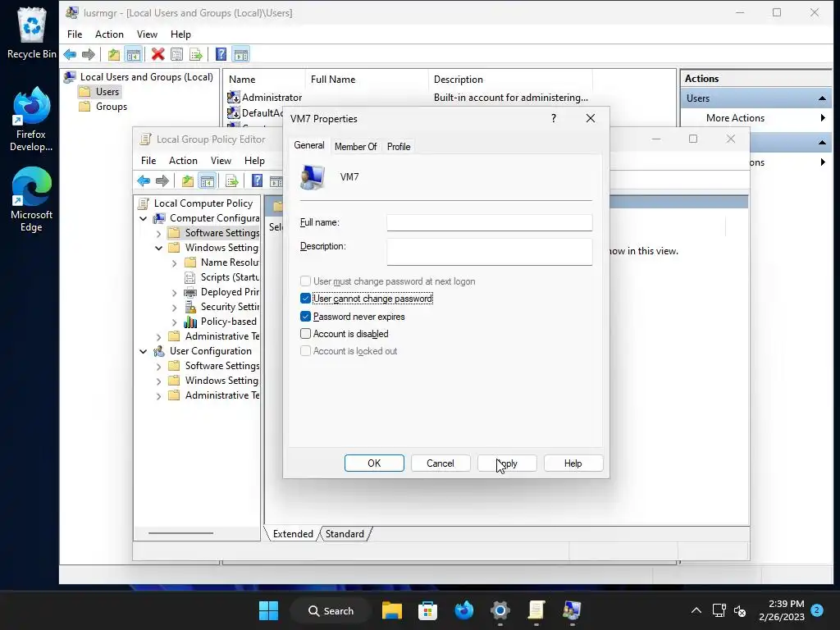Toggle Show/Hide Console Tree in lusrmgr toolbar
The height and width of the screenshot is (630, 840).
pyautogui.click(x=134, y=54)
